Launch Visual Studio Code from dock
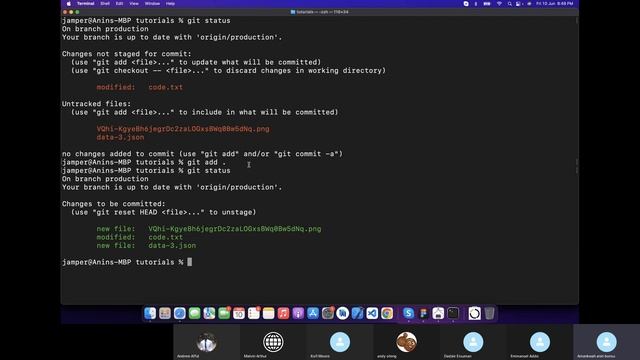Screen dimensions: 640x360 (x=372, y=313)
